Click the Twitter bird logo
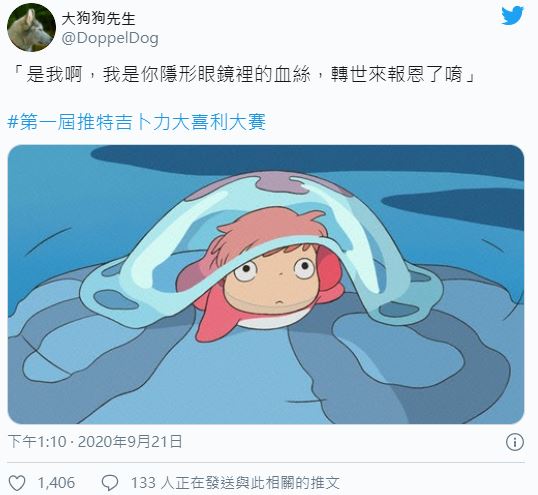Screen dimensions: 538x495 pos(512,16)
